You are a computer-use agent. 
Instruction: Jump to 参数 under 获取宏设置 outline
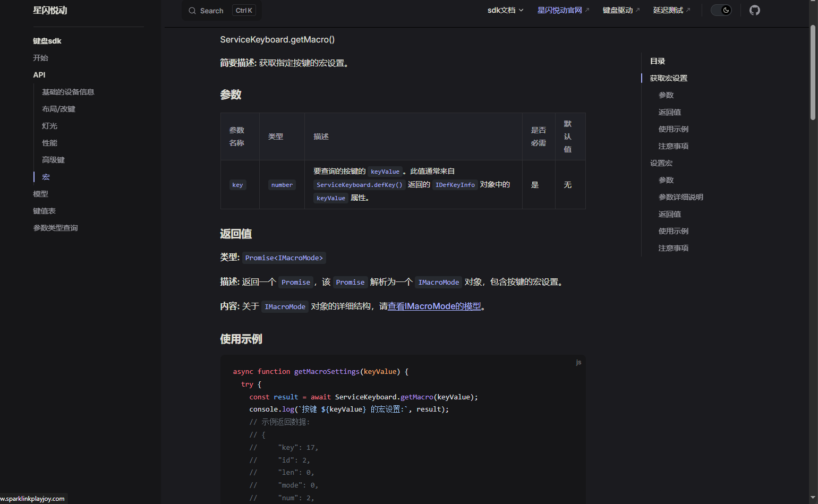pyautogui.click(x=666, y=95)
